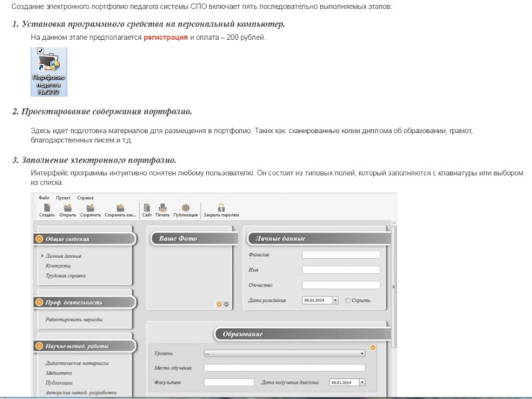Viewport: 532px width, 399px height.
Task: Select Дидактические материалы in sidebar
Action: click(x=77, y=363)
